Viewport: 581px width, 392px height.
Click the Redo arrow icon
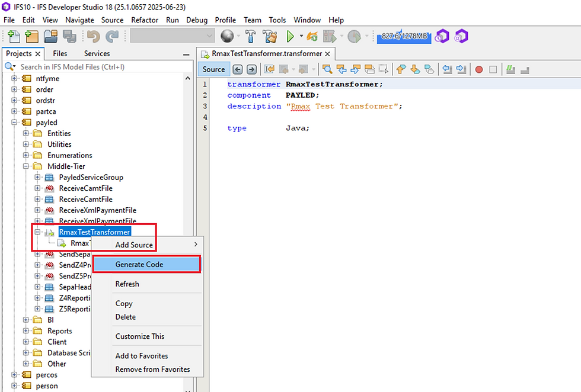112,36
